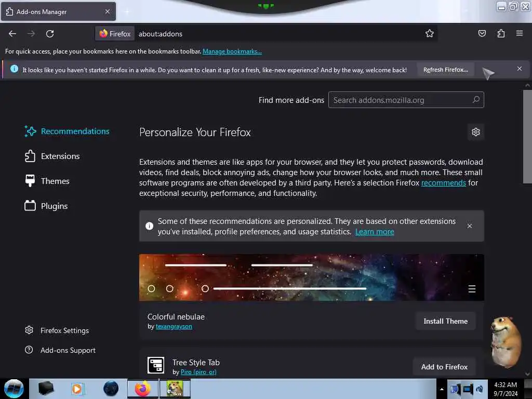Switch to the Themes category
Image resolution: width=532 pixels, height=399 pixels.
click(x=47, y=181)
